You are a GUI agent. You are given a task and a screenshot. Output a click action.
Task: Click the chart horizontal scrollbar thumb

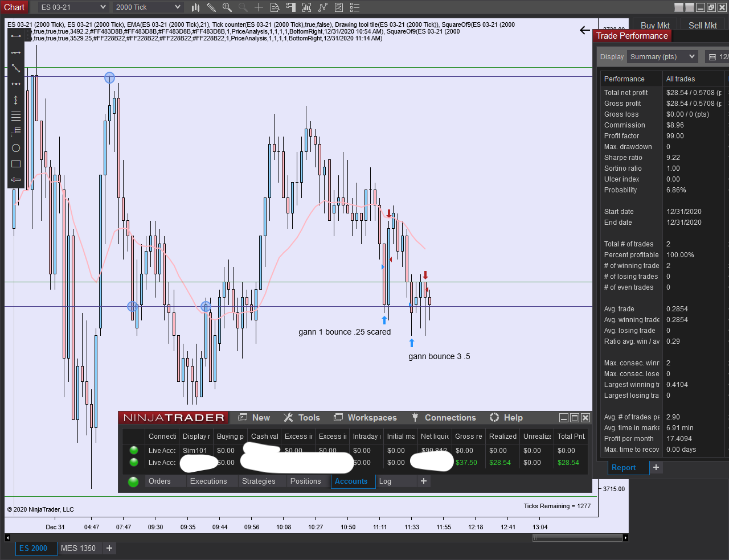(577, 538)
